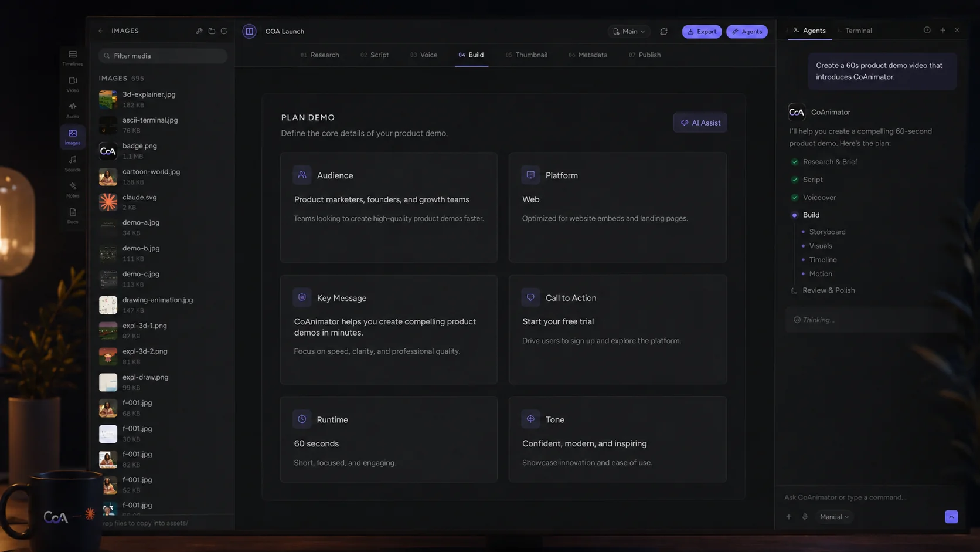Add a new agent session with plus icon
This screenshot has width=980, height=552.
[x=942, y=31]
